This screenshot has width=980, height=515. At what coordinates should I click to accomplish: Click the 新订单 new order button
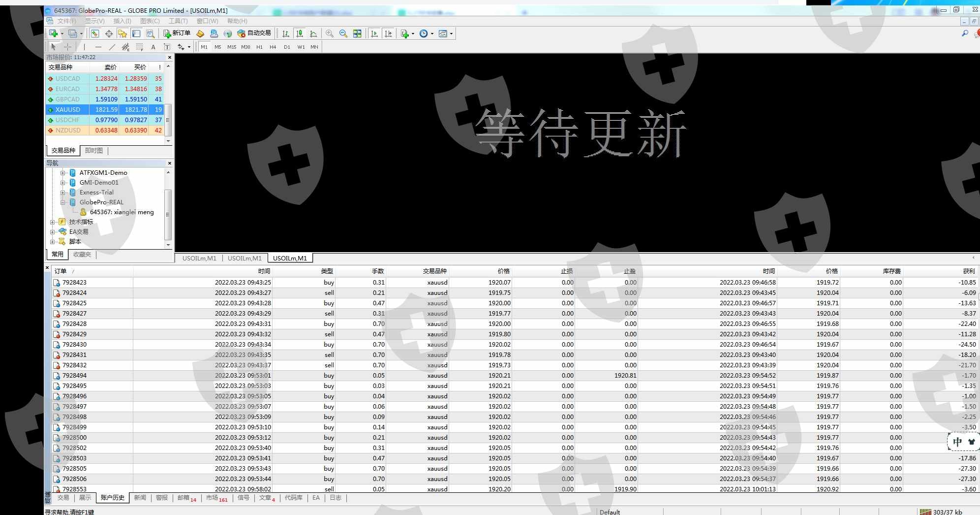coord(177,33)
